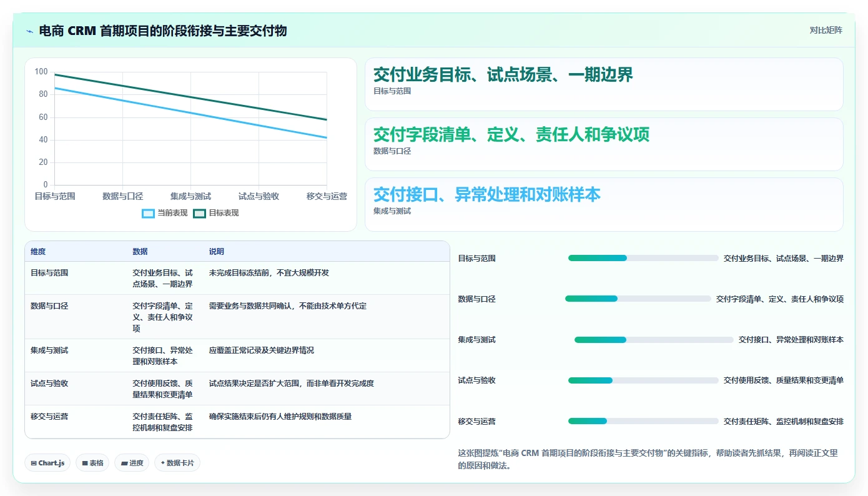The image size is (868, 496).
Task: Click the chart x-axis label 目标与范围
Action: 55,196
